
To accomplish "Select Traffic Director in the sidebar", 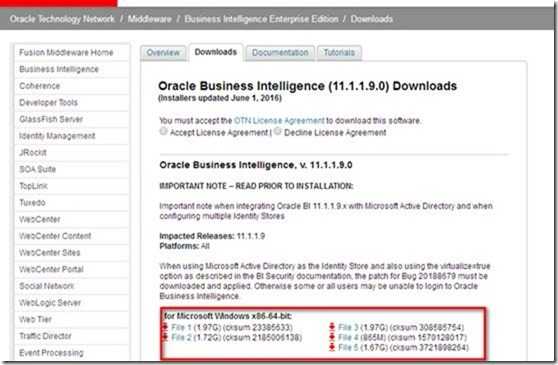I will coord(45,336).
